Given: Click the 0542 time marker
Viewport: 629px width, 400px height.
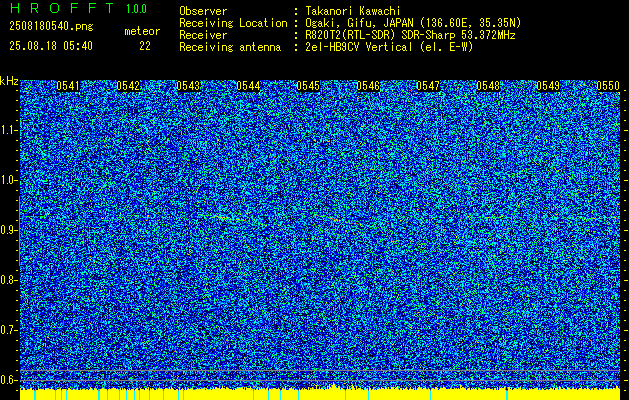Looking at the screenshot, I should coord(128,86).
